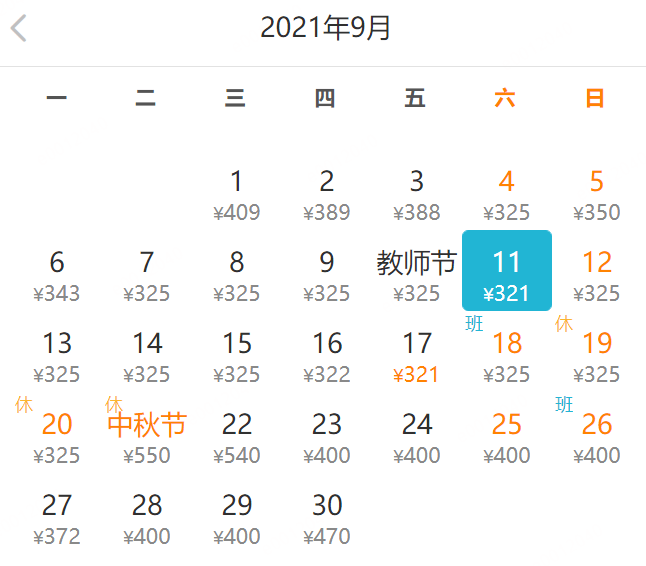Pick Friday the 24th
Viewport: 646px width, 566px height.
click(417, 433)
